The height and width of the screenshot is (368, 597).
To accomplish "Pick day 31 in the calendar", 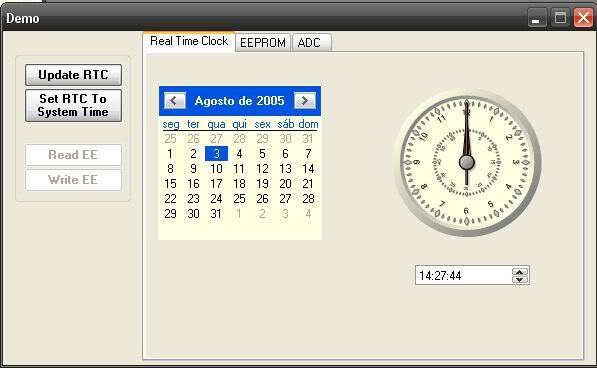I will click(216, 214).
